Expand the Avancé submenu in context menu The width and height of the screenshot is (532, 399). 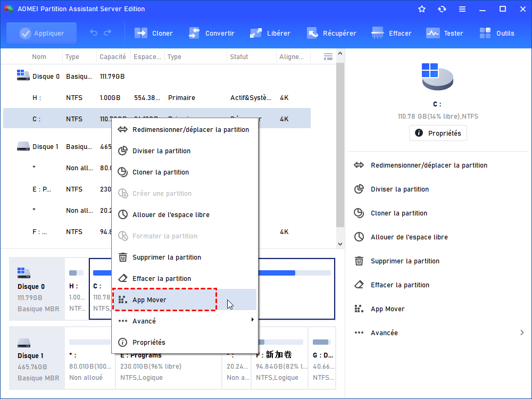(185, 321)
